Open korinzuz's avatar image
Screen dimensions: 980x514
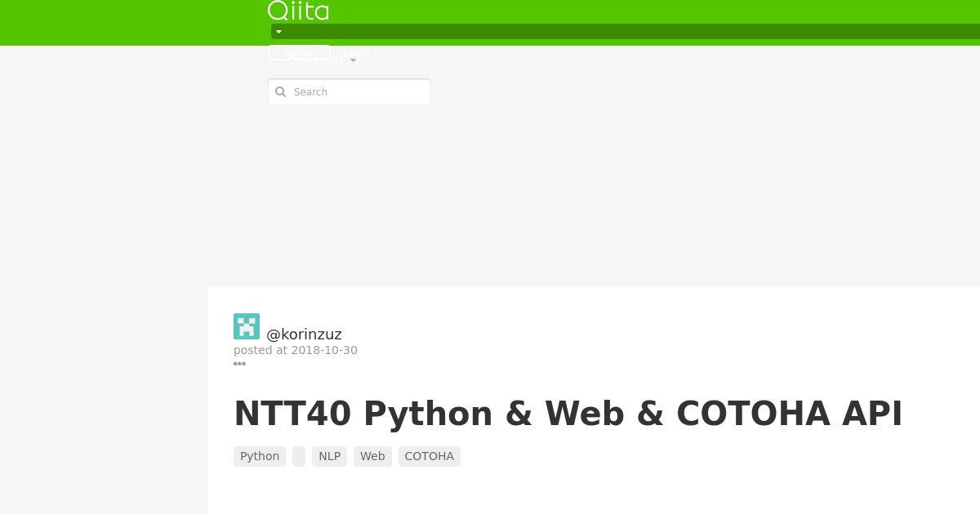point(247,326)
